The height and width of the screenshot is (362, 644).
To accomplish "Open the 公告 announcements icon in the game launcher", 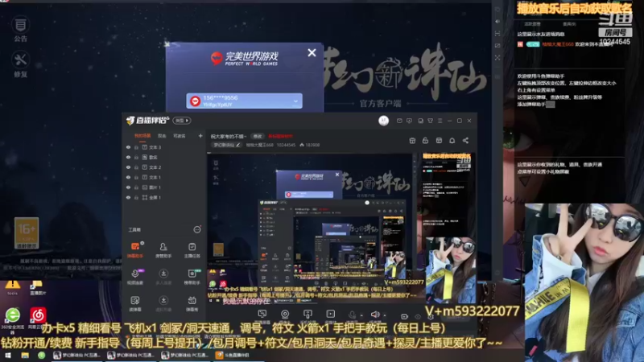I will [20, 30].
